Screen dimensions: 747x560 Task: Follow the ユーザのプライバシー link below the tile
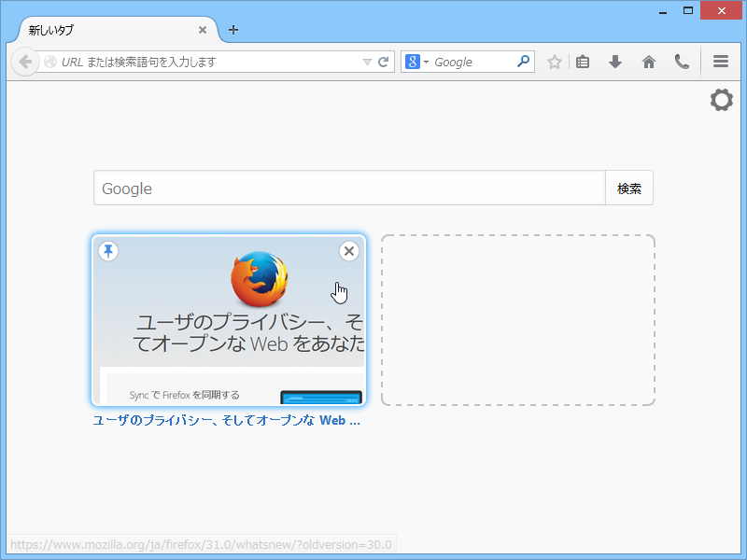tap(227, 419)
